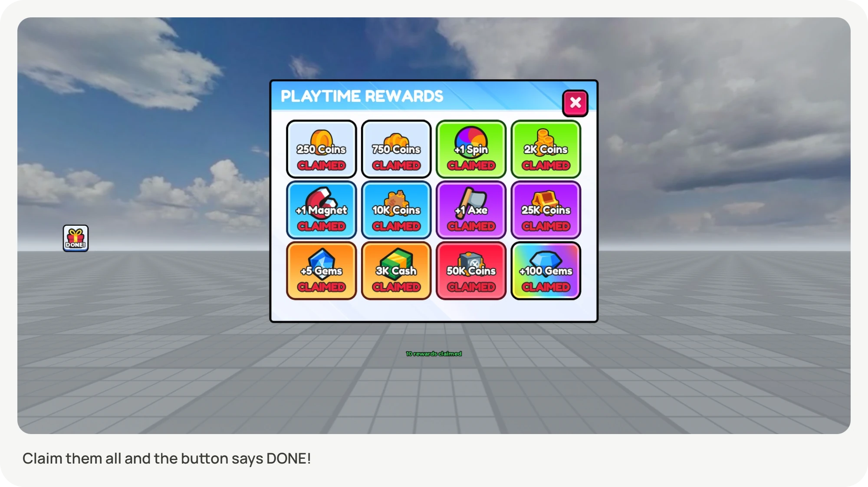This screenshot has width=868, height=487.
Task: Click the PLAYTIME REWARDS title text
Action: pos(362,96)
